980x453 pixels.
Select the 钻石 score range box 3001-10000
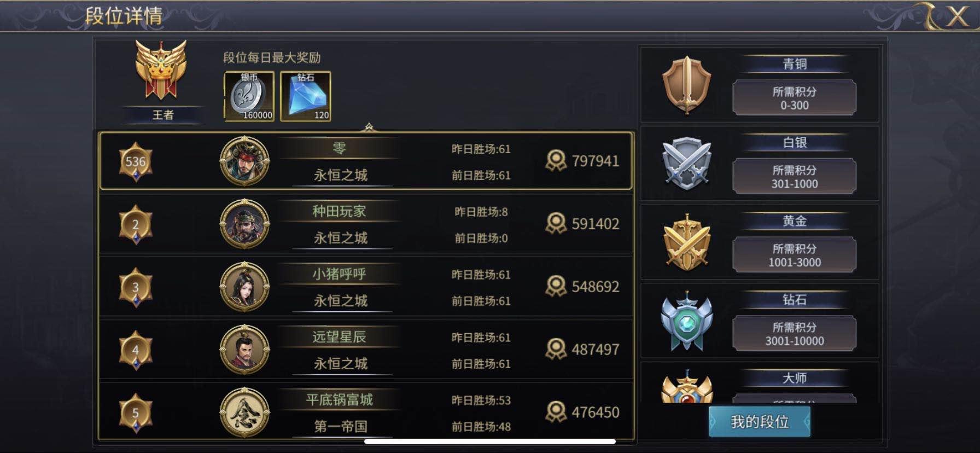[x=794, y=334]
